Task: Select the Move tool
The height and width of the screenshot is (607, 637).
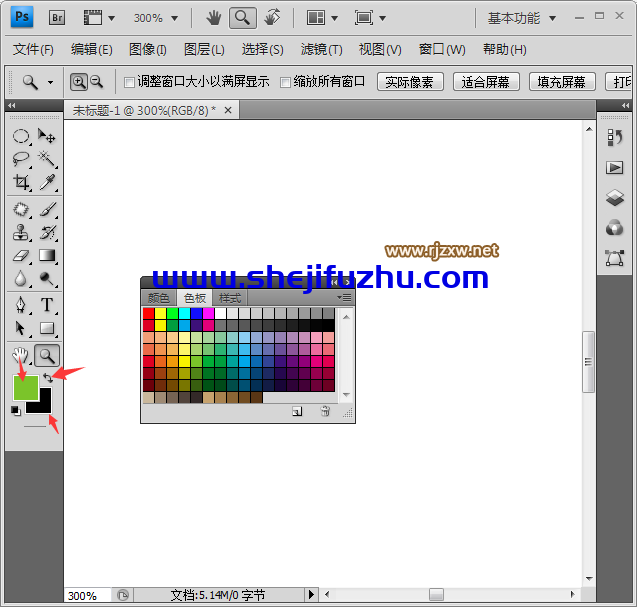Action: click(x=47, y=136)
